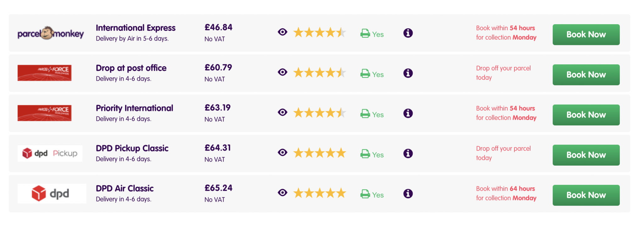
Task: Click the Parcel Monkey logo
Action: 51,33
